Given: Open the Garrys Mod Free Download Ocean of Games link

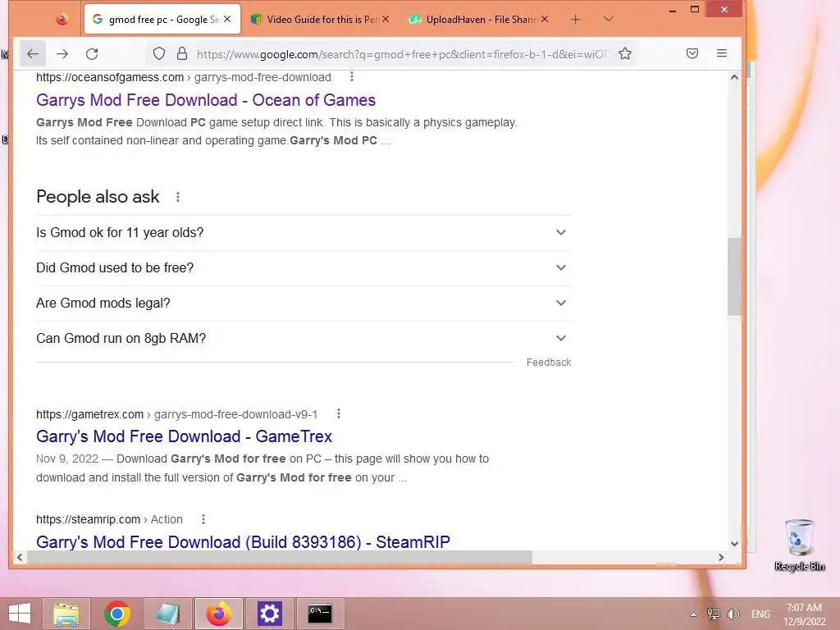Looking at the screenshot, I should [206, 100].
